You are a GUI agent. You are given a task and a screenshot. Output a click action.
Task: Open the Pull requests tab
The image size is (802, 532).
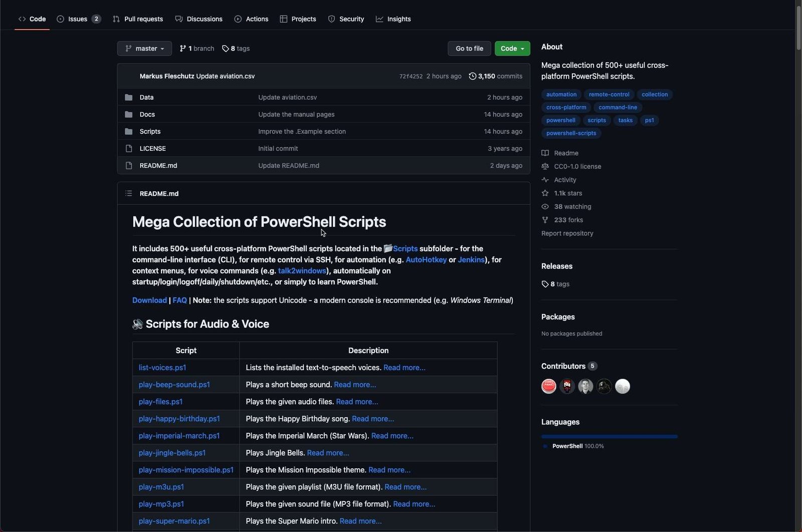click(138, 19)
